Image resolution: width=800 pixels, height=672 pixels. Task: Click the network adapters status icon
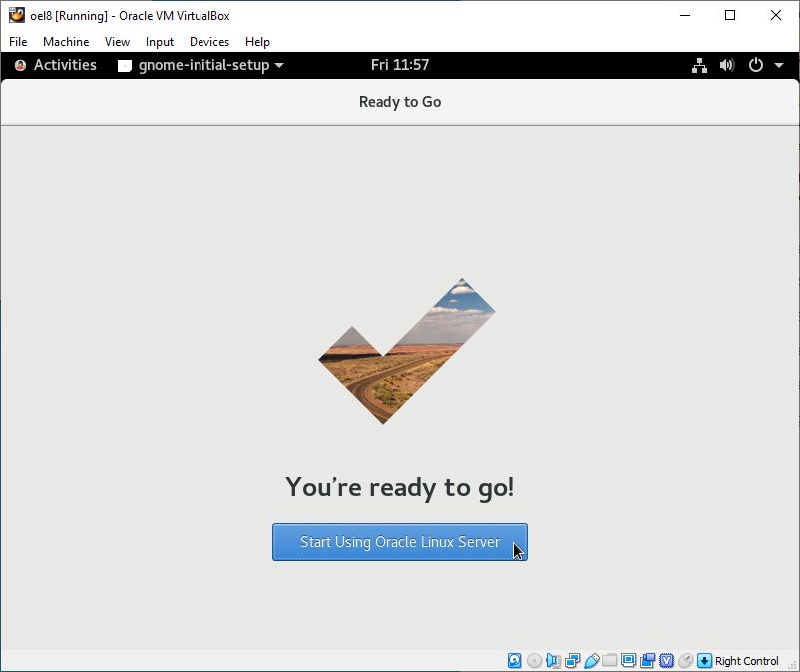[572, 661]
